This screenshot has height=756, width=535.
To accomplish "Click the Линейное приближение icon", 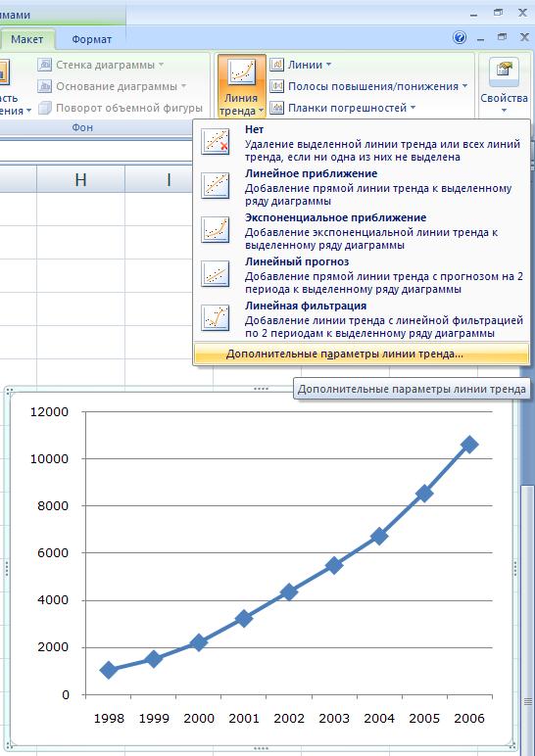I will point(216,186).
